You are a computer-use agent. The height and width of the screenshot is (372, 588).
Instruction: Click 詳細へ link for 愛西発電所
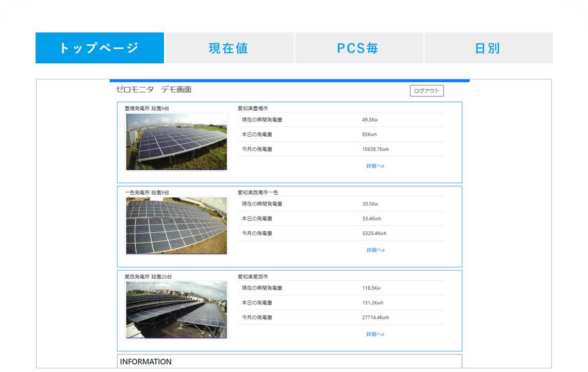point(375,334)
